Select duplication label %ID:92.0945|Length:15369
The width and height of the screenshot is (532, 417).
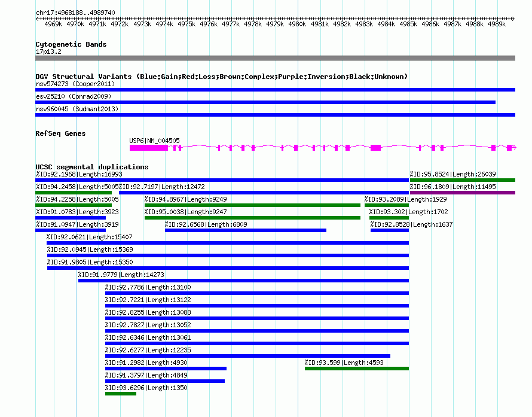[90, 249]
